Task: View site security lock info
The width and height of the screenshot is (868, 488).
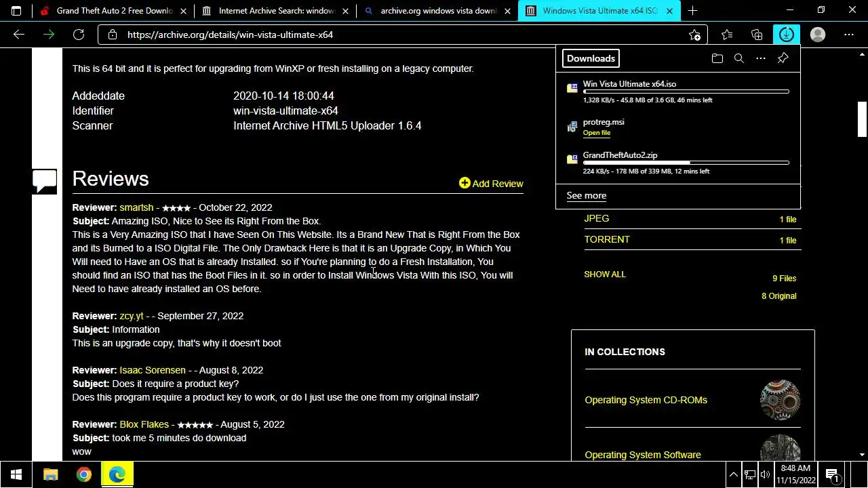Action: 113,35
